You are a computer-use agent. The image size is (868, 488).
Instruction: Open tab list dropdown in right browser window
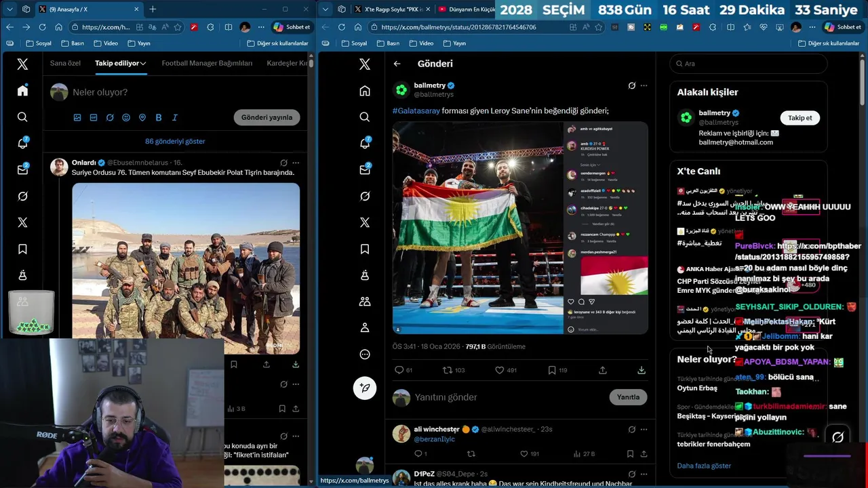[x=325, y=9]
